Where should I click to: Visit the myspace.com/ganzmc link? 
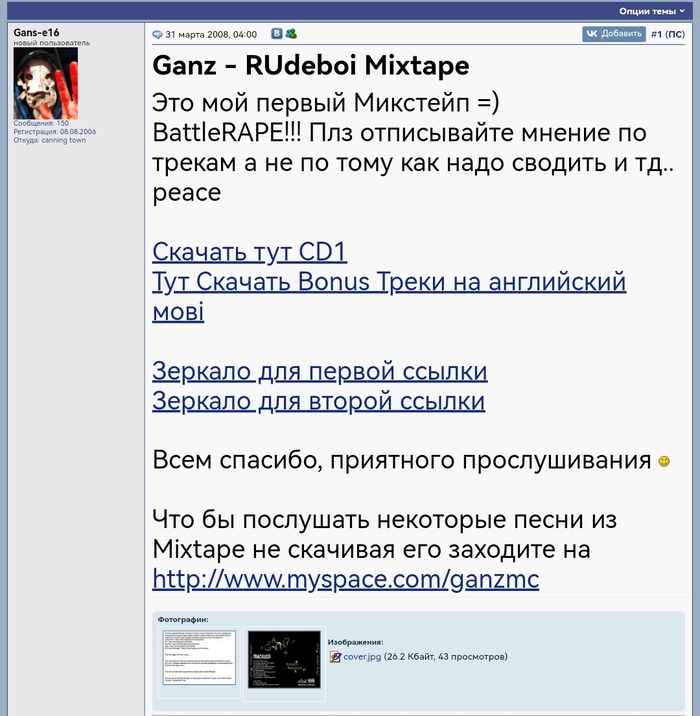[x=346, y=579]
